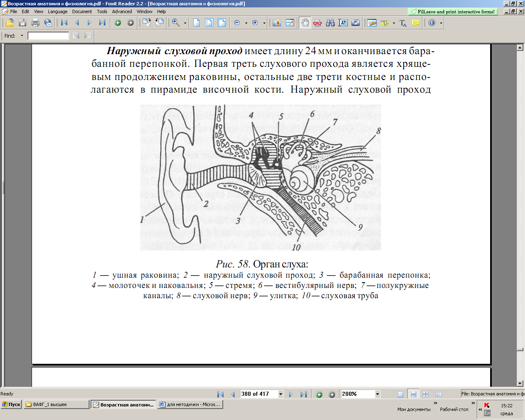Click status bar Next Page arrow

coord(291,394)
